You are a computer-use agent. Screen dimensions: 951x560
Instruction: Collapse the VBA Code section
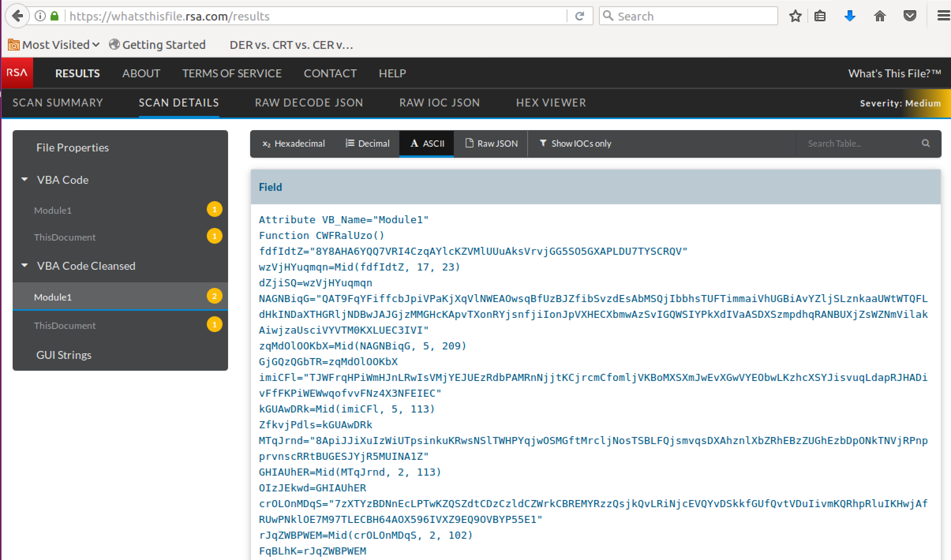[x=24, y=180]
